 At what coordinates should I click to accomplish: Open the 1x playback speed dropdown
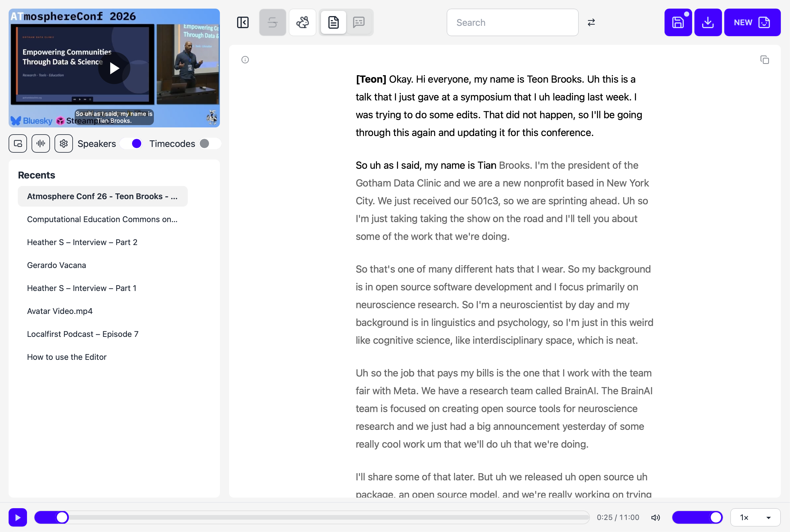(755, 517)
